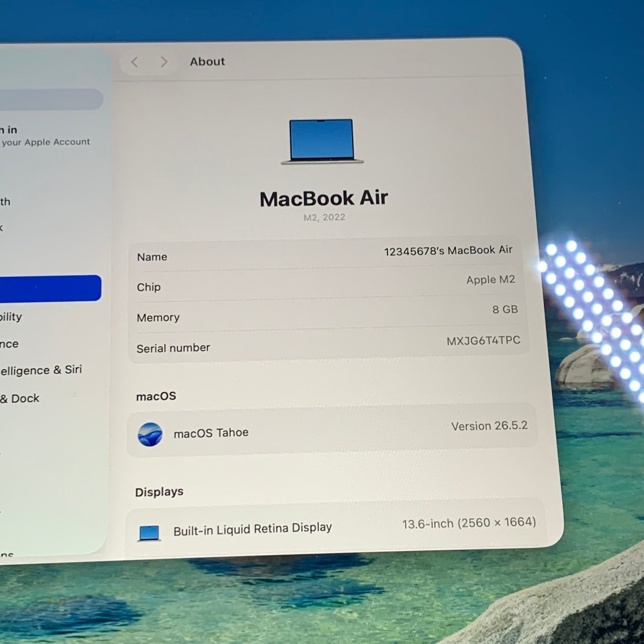Click the 'macOS' section heading
Image resolution: width=644 pixels, height=644 pixels.
point(156,396)
